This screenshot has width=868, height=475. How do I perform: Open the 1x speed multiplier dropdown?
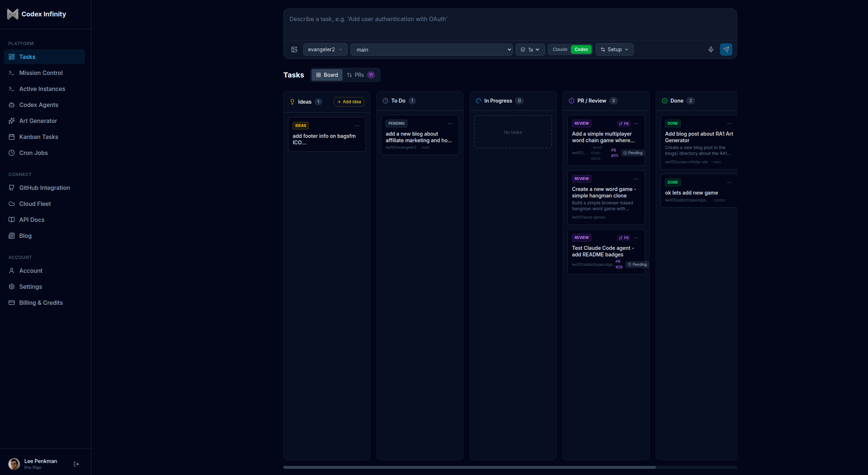click(530, 49)
